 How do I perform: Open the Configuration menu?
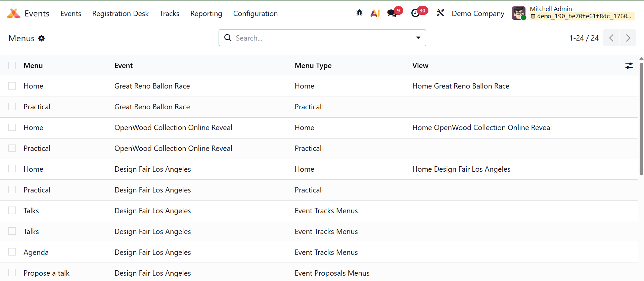pyautogui.click(x=255, y=13)
